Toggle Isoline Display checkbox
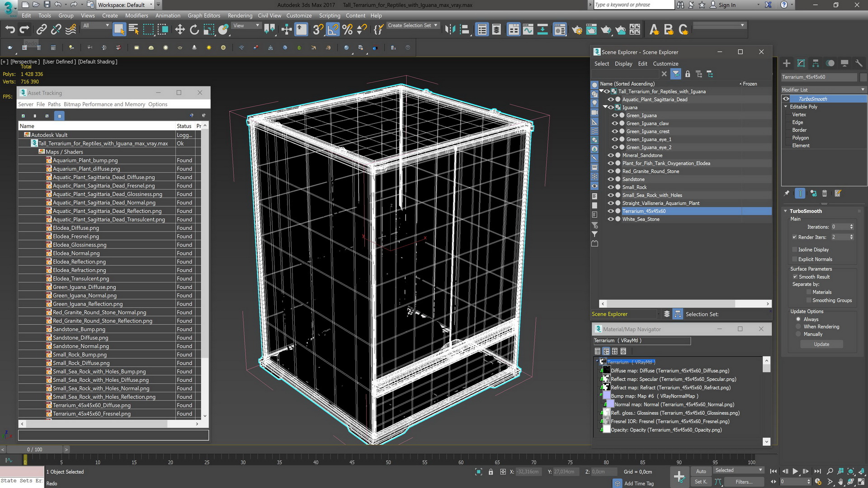This screenshot has width=868, height=488. coord(794,249)
